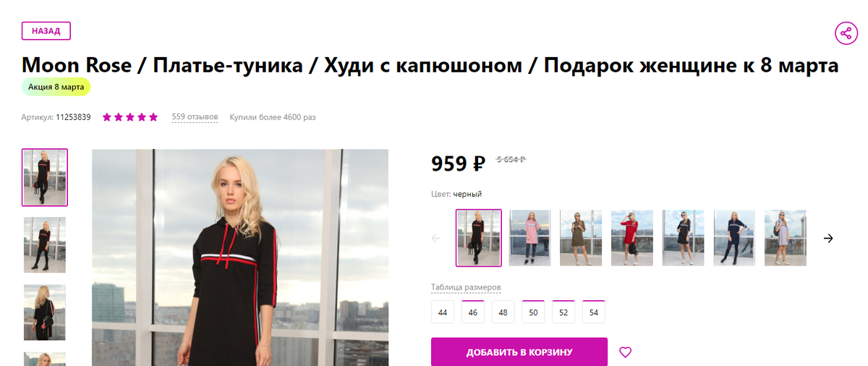868x366 pixels.
Task: Choose the light gray dress color variant
Action: coord(786,238)
